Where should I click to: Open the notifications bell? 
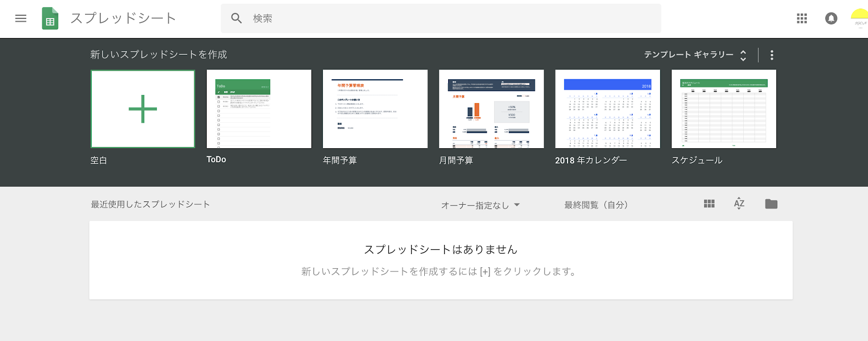831,18
